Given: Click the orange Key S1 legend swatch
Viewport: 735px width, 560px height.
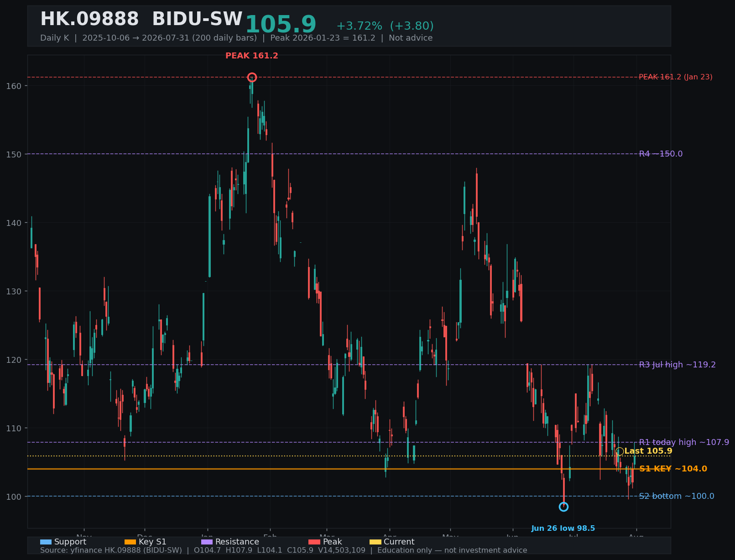Looking at the screenshot, I should [x=130, y=542].
